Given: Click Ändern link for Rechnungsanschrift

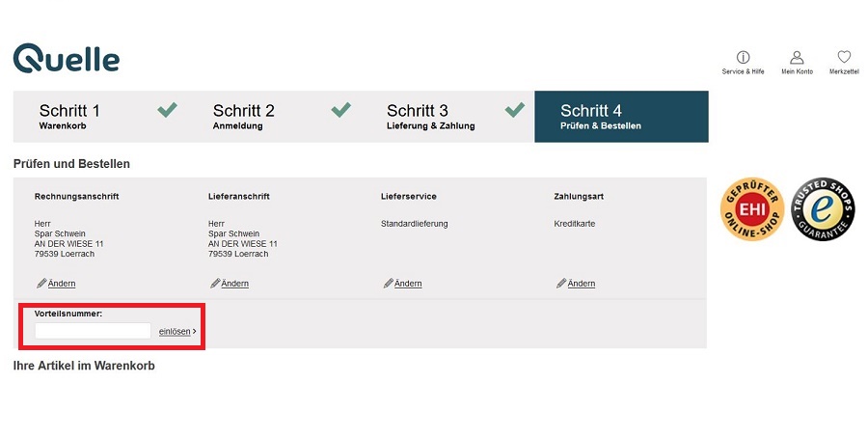Looking at the screenshot, I should 62,284.
